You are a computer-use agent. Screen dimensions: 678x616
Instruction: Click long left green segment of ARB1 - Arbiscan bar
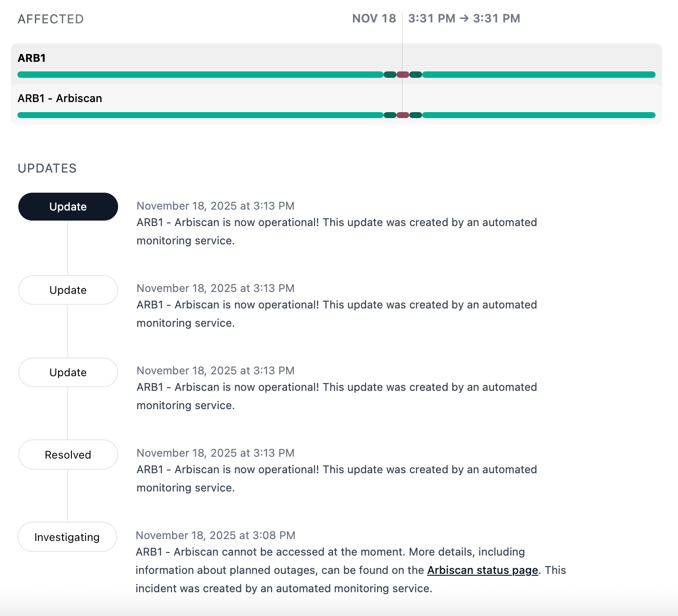[200, 115]
